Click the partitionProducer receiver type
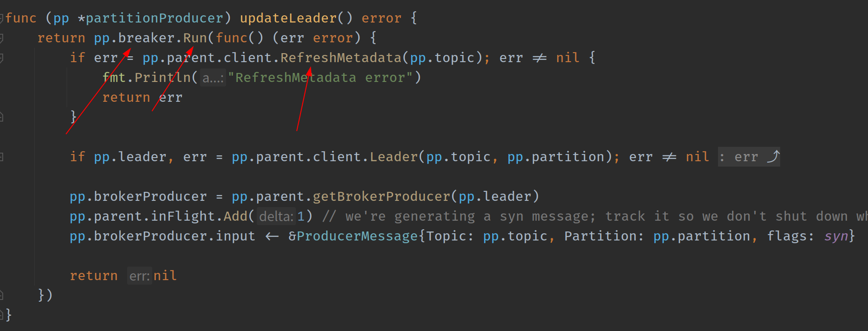 pos(154,18)
